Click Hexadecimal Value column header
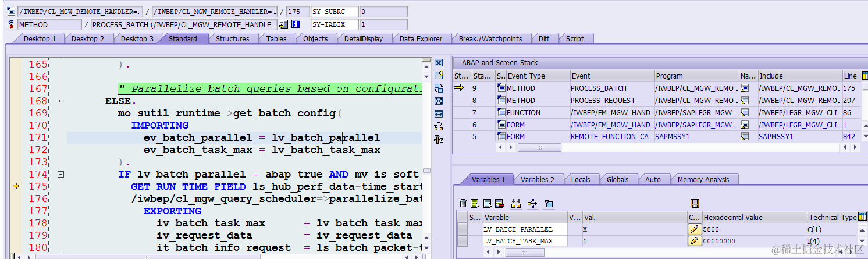Screen dimensions: 868x259 click(x=755, y=217)
